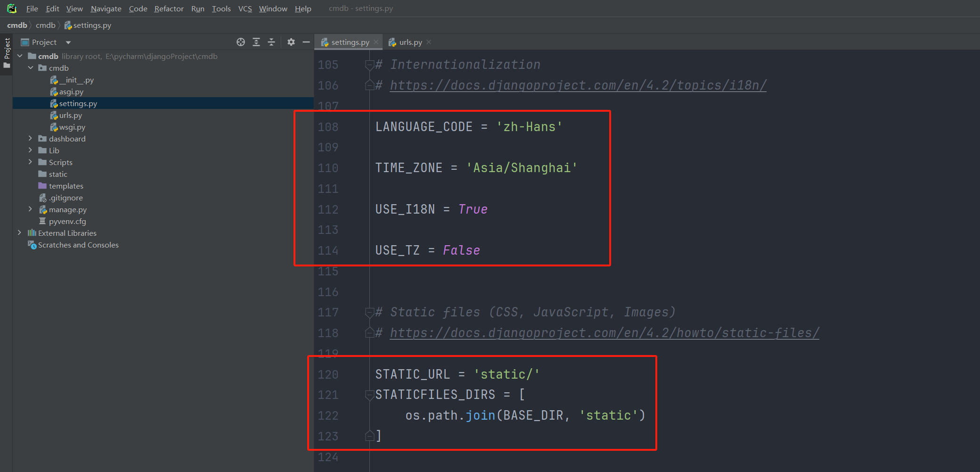The width and height of the screenshot is (980, 472).
Task: Hide the Project tool window
Action: 306,42
